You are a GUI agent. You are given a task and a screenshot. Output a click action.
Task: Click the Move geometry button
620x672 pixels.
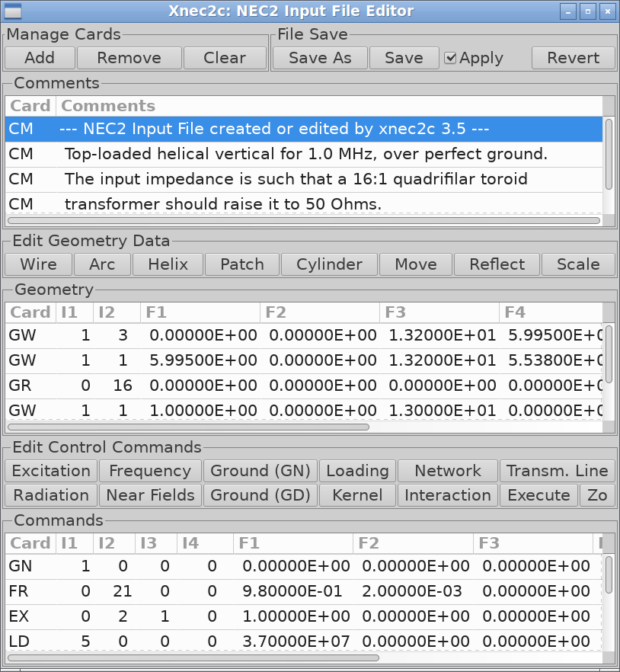pos(416,264)
